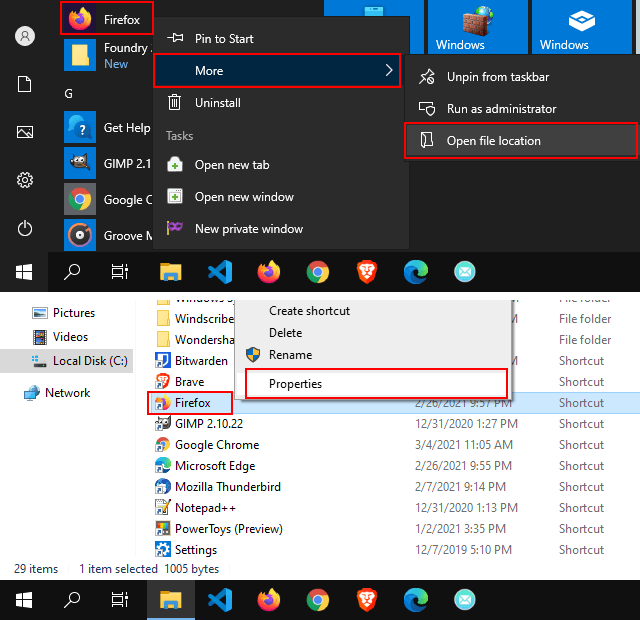
Task: Select New private window task
Action: (x=281, y=229)
